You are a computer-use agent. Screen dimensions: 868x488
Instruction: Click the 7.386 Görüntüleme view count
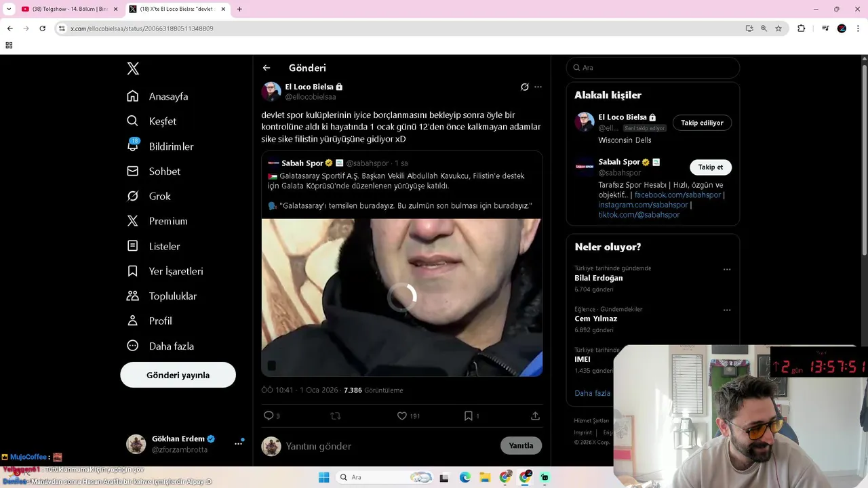(373, 390)
